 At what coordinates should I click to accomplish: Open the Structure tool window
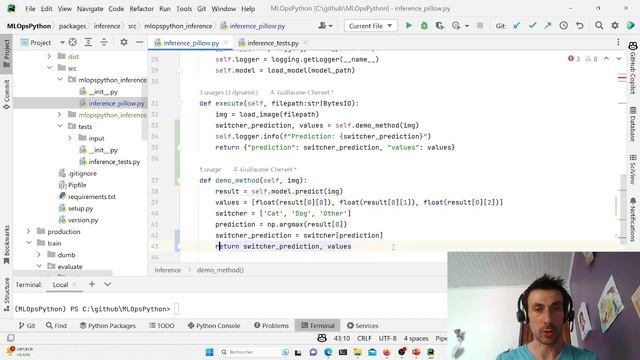coord(7,294)
